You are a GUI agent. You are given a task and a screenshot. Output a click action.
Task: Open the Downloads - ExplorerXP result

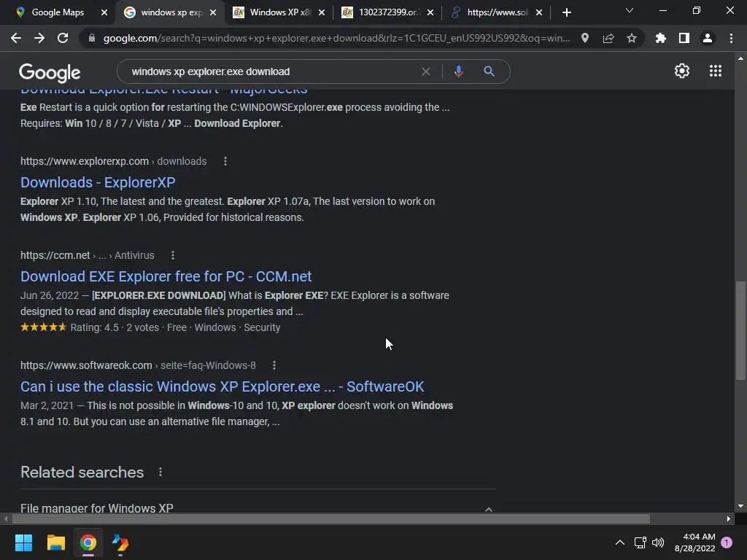[98, 182]
